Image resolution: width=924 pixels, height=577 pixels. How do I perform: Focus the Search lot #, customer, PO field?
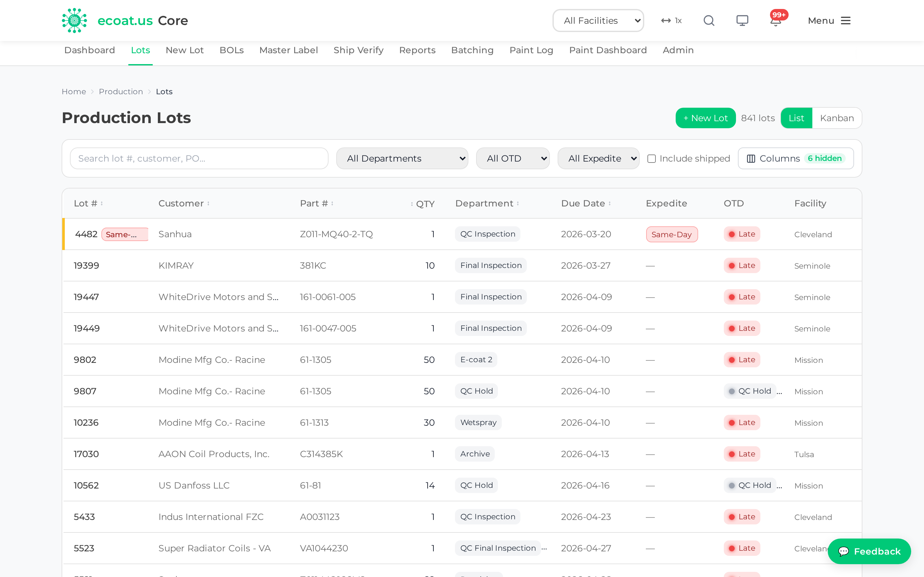click(x=199, y=158)
